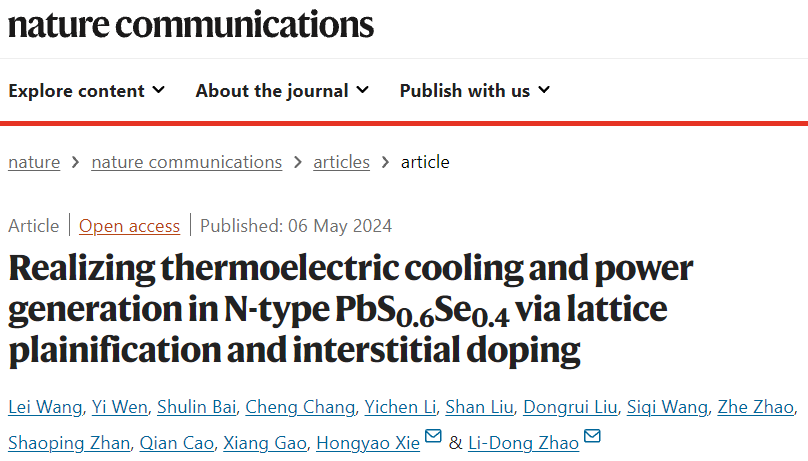
Task: Open the nature communications breadcrumb link
Action: (x=187, y=162)
